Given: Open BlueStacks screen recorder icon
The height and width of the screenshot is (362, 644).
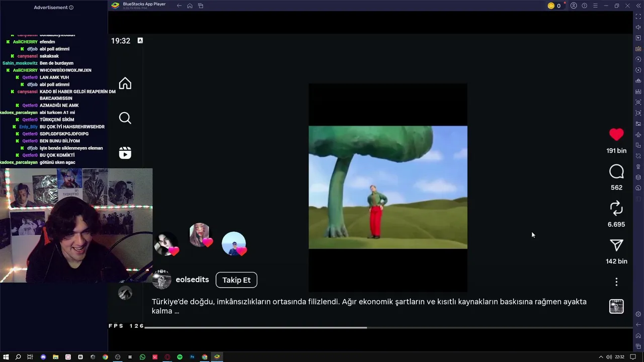Looking at the screenshot, I should (638, 113).
